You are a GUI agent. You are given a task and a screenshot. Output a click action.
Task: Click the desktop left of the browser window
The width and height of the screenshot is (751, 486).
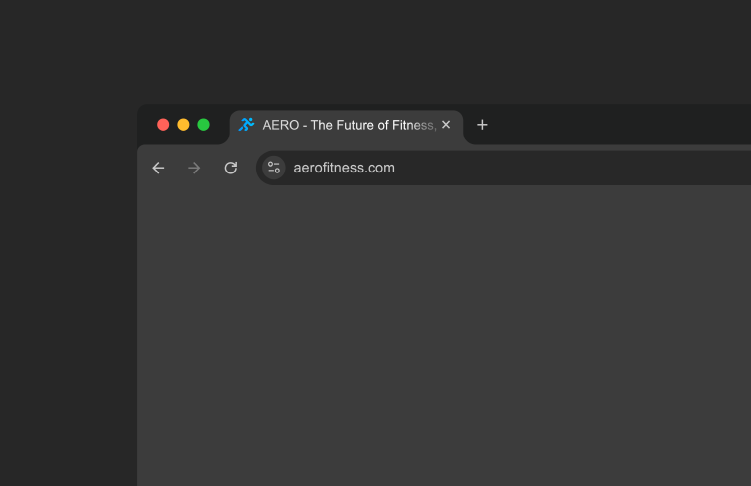[68, 300]
